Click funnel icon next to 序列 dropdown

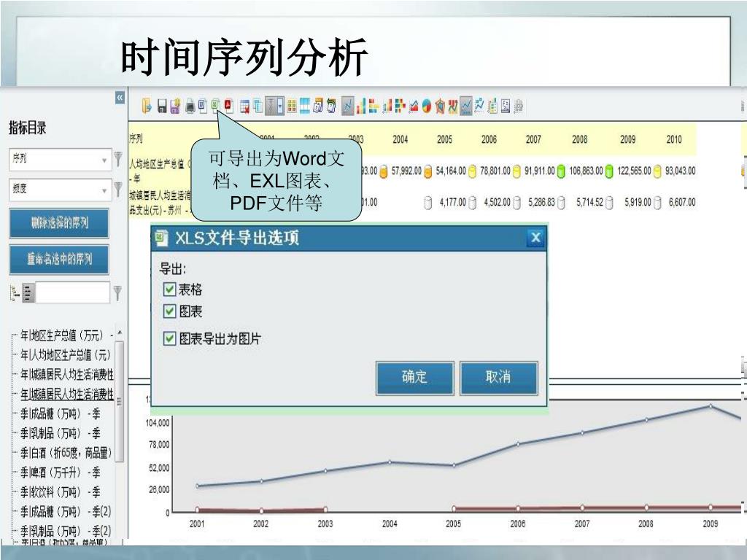click(x=118, y=158)
